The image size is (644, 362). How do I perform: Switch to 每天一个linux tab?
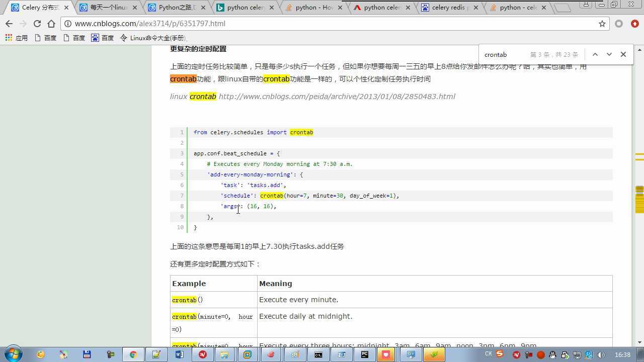(108, 8)
